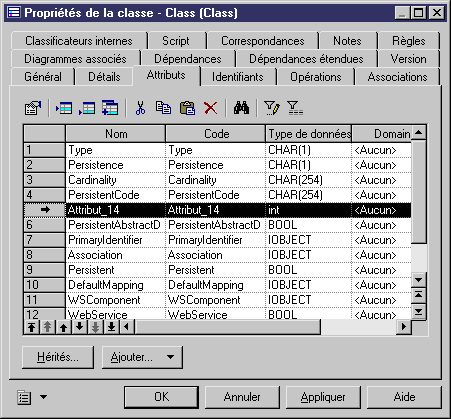
Task: Click the Add attributes selection icon
Action: click(x=110, y=108)
